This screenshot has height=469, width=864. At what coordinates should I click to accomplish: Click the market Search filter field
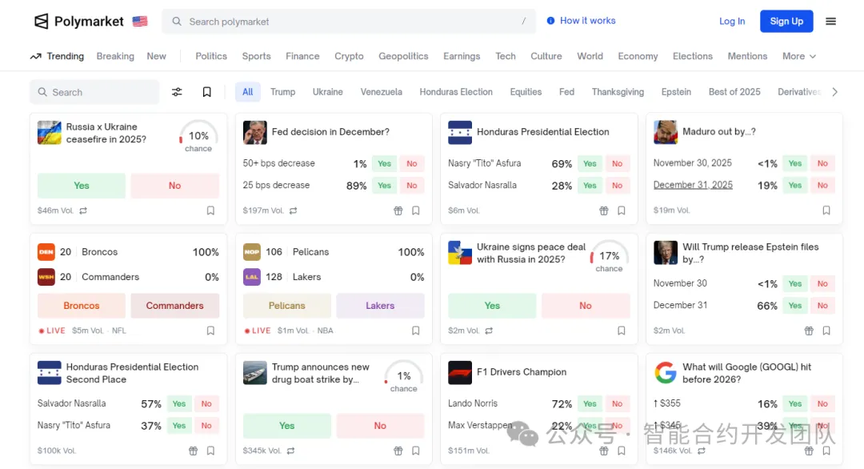click(x=94, y=92)
